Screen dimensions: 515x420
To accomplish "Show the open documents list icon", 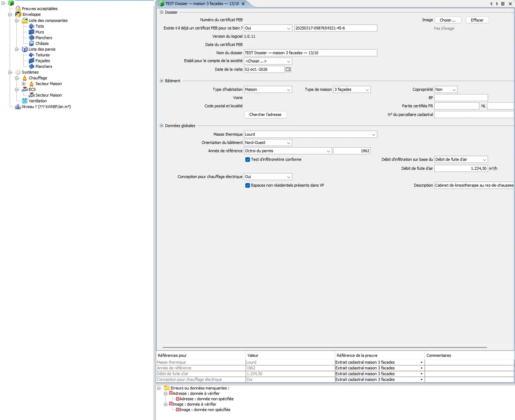I will 503,3.
